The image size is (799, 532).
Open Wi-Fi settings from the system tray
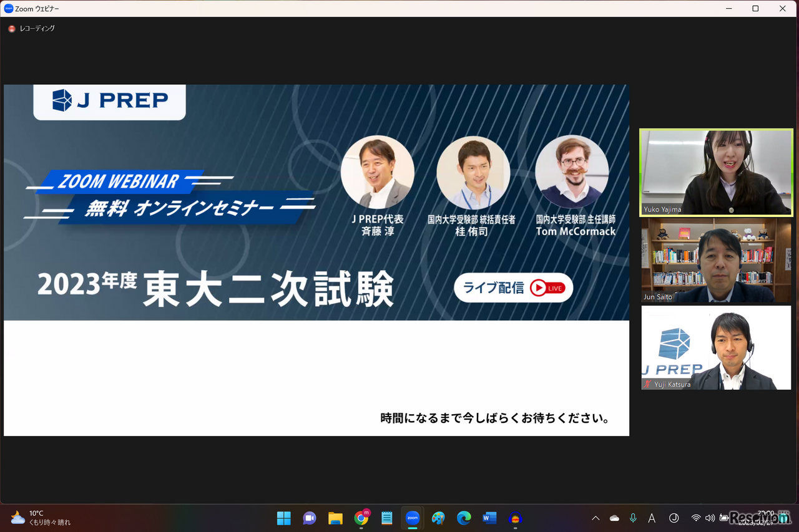[x=696, y=518]
